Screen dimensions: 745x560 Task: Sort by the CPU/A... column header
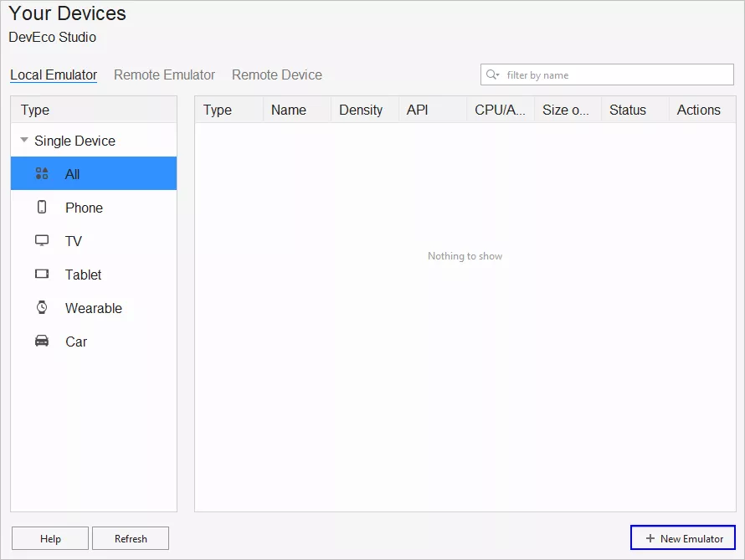(501, 110)
